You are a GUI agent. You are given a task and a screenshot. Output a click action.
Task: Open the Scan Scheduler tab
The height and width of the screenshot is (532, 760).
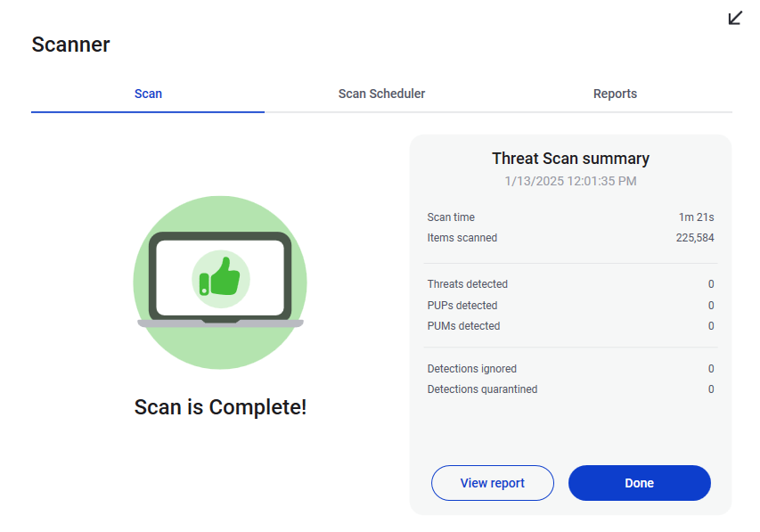pos(381,94)
